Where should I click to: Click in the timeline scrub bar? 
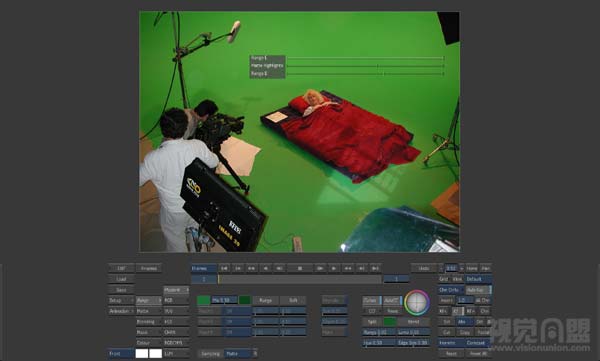[x=300, y=279]
